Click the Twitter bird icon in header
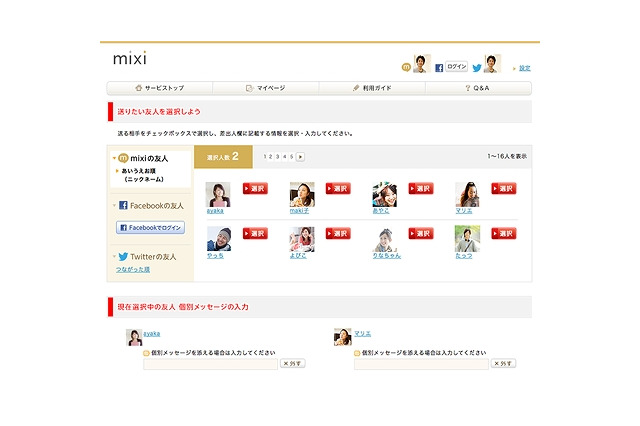640x426 pixels. [x=477, y=68]
